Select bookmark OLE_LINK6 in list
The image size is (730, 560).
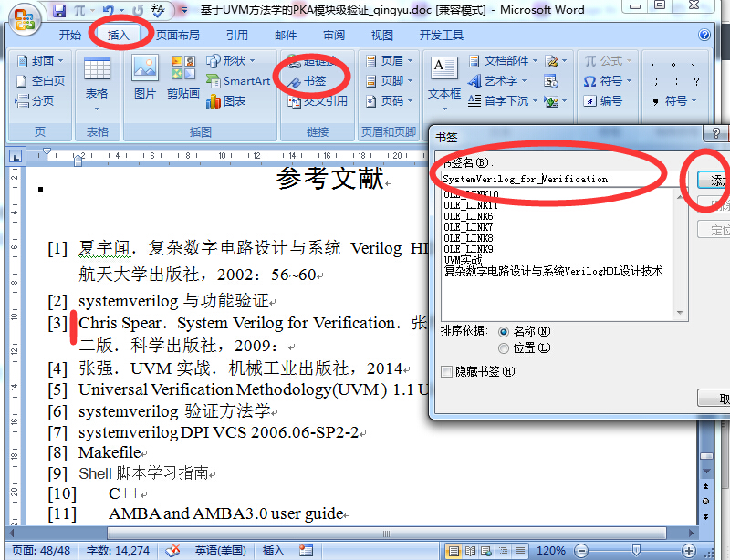point(468,216)
